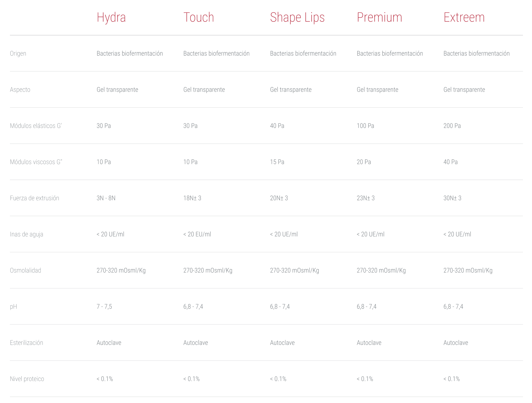Select the Extreem product heading

point(464,17)
